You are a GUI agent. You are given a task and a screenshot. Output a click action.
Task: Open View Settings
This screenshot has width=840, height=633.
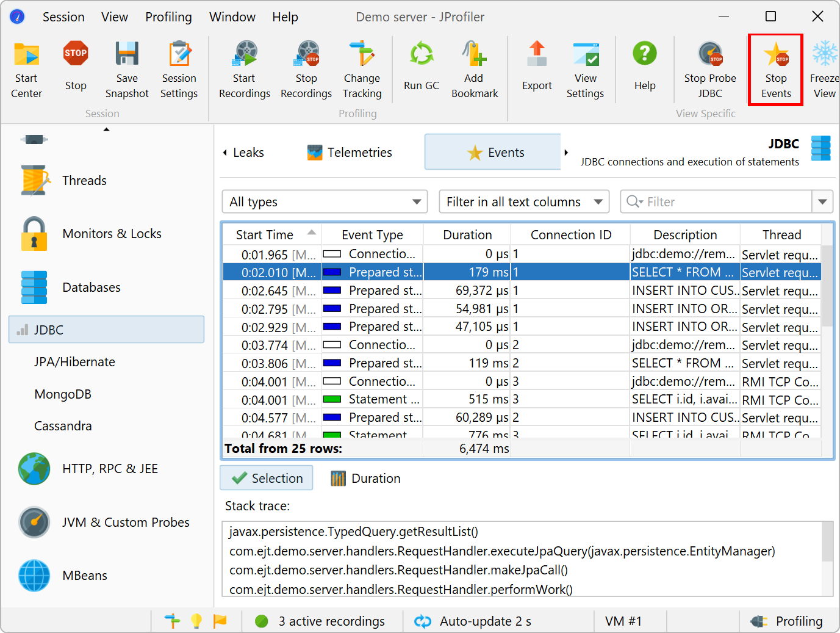(x=586, y=70)
